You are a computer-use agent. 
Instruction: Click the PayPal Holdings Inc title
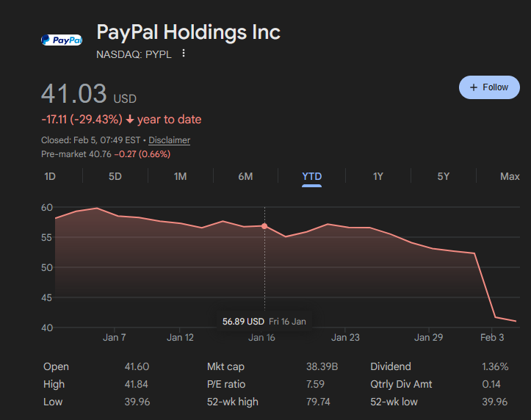188,32
